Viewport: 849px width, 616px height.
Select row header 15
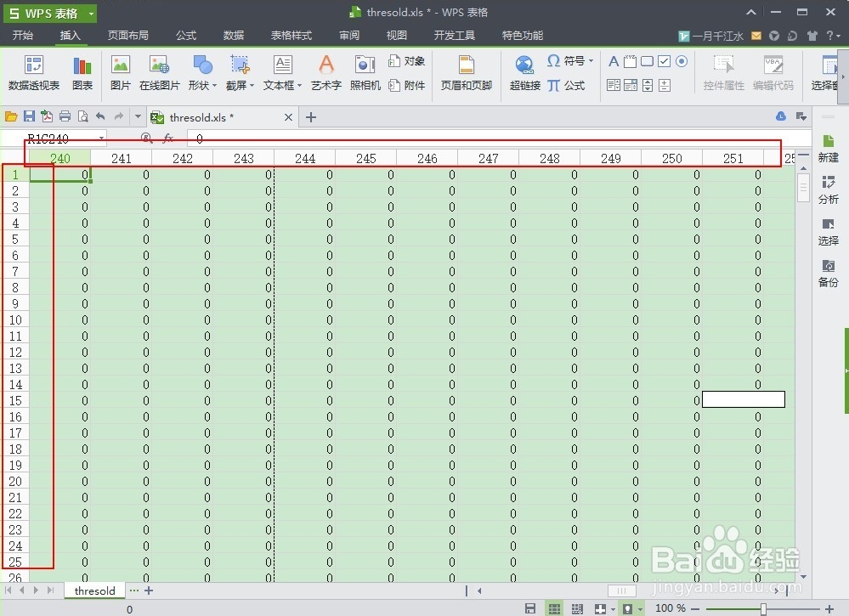point(15,400)
